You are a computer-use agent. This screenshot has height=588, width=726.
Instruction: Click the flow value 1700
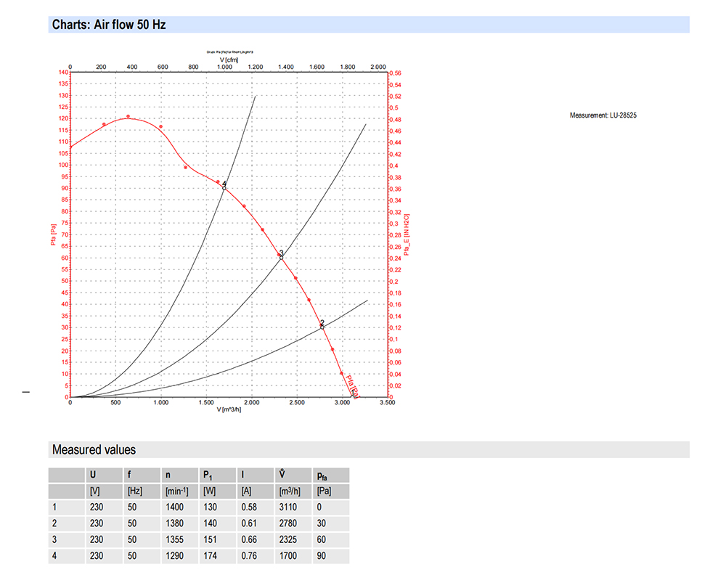288,555
